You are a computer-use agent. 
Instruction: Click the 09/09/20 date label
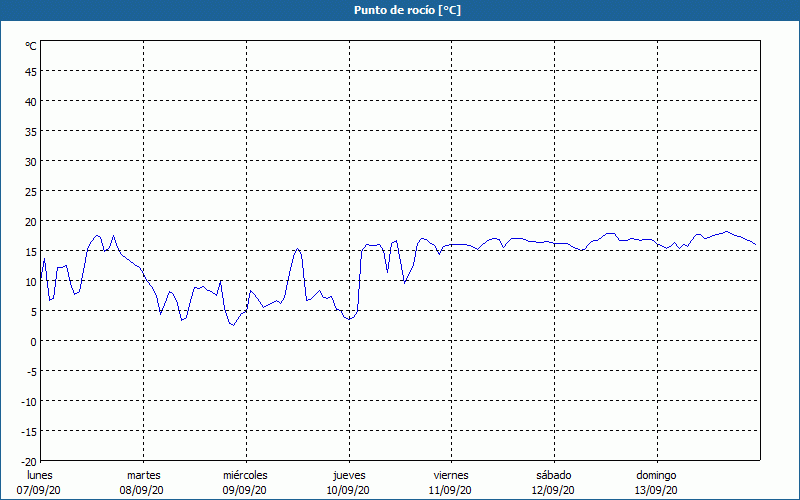click(x=245, y=490)
